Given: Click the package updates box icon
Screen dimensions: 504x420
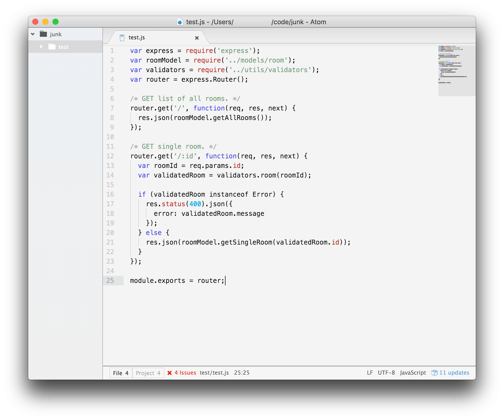Looking at the screenshot, I should pyautogui.click(x=434, y=373).
